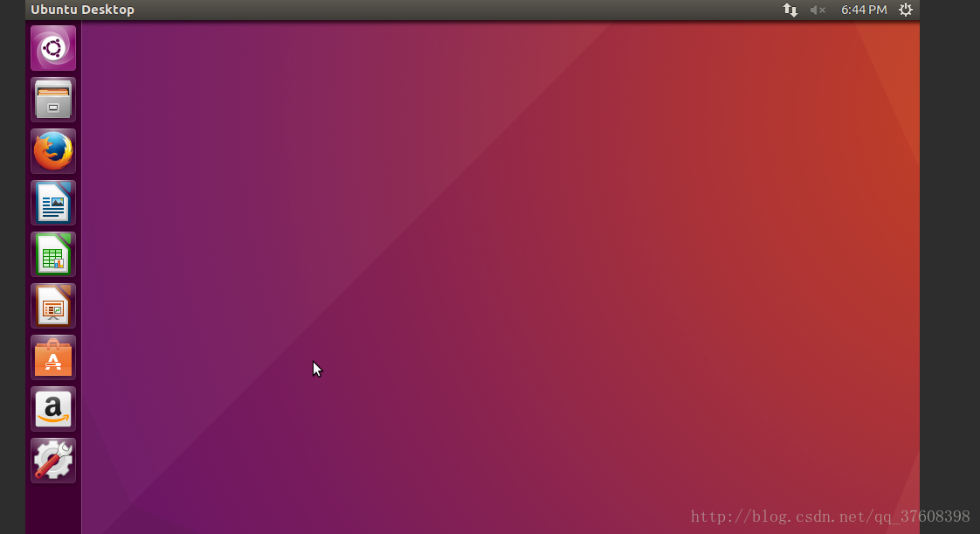Open the Ubuntu Software center
This screenshot has width=980, height=534.
52,357
